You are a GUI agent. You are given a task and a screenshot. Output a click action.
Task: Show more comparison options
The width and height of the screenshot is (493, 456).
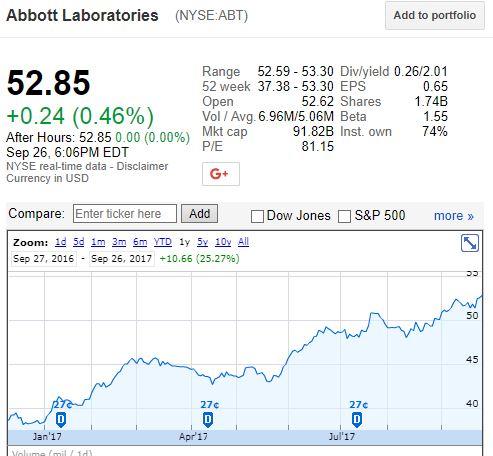454,216
